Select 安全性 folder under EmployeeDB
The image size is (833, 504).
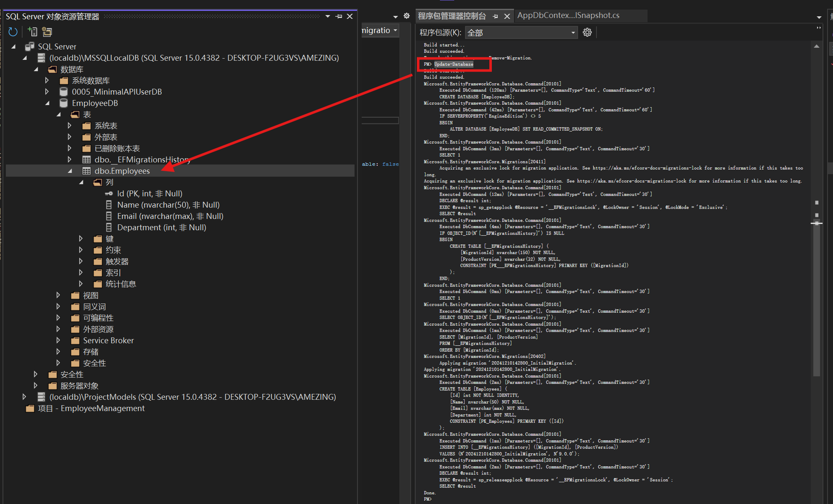click(94, 363)
